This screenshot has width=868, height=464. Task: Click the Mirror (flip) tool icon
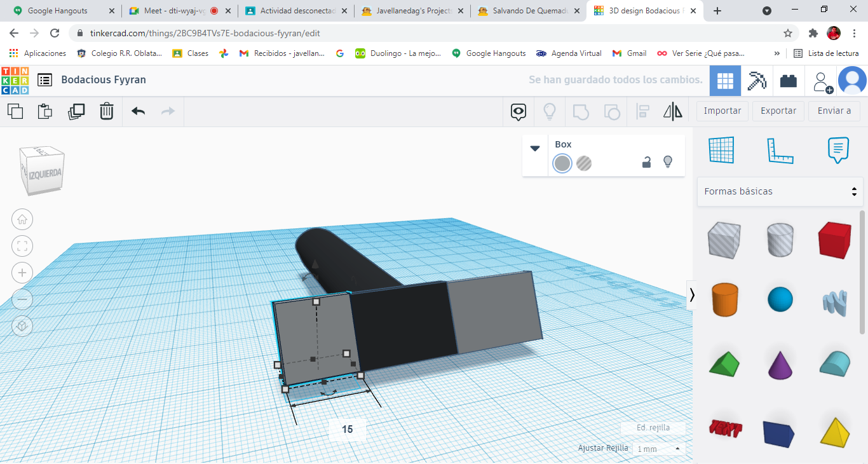click(x=672, y=112)
